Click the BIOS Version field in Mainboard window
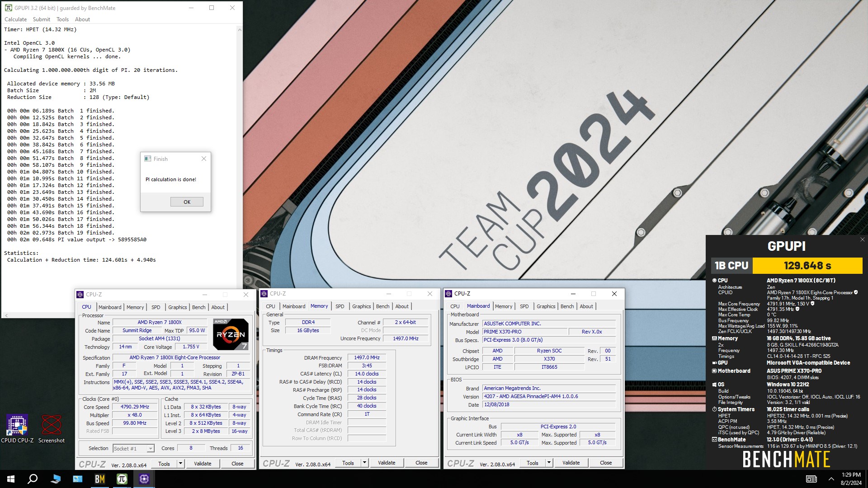Viewport: 868px width, 488px height. (549, 396)
